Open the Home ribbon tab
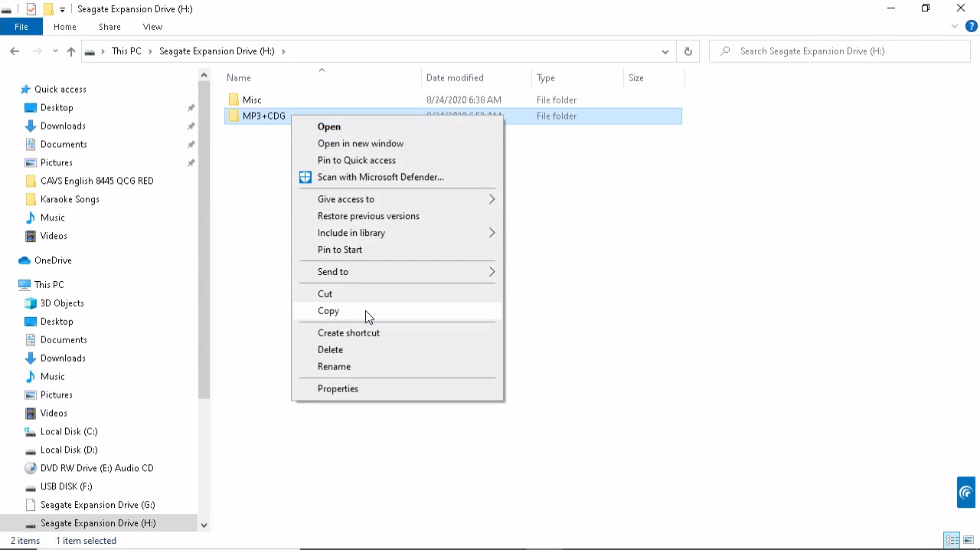Viewport: 980px width, 550px height. pyautogui.click(x=65, y=27)
